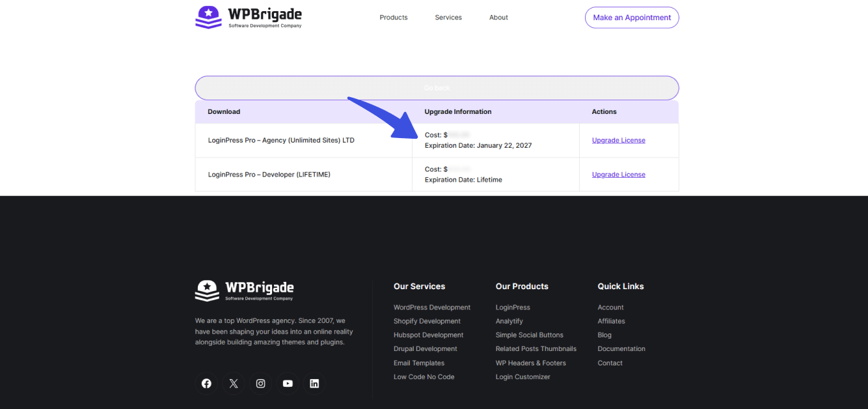Open the Services menu

(x=448, y=18)
